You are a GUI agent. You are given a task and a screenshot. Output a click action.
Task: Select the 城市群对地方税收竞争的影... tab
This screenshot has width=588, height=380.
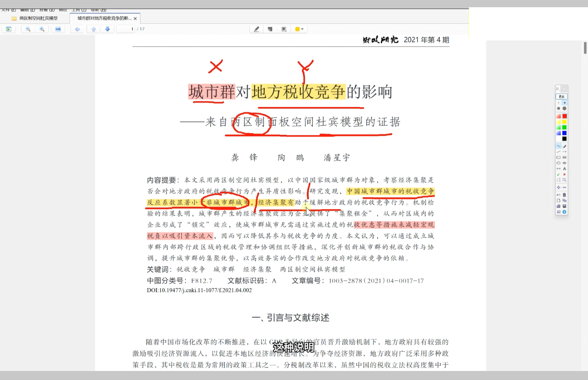(x=104, y=18)
